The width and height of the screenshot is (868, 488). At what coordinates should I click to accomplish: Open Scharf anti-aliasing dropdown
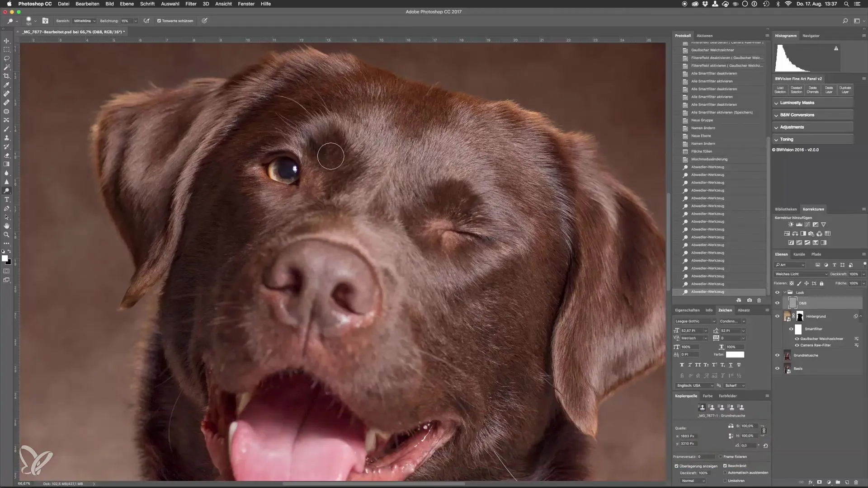coord(734,385)
